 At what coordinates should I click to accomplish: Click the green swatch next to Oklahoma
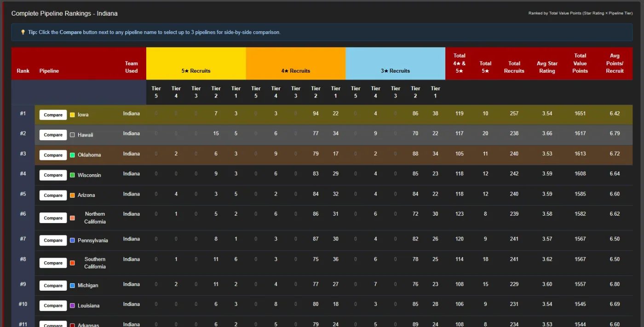[x=72, y=155]
